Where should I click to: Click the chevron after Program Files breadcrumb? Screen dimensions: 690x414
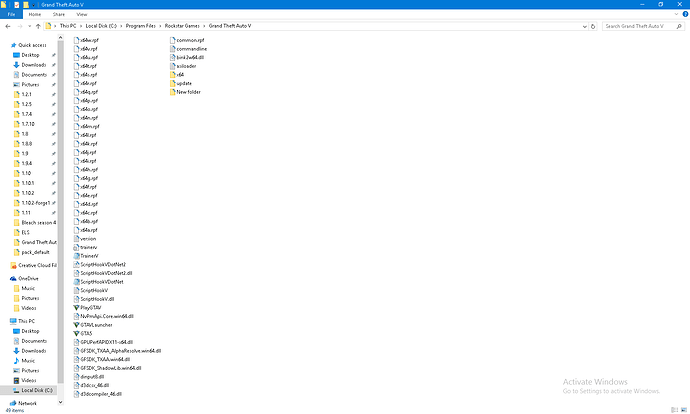pyautogui.click(x=160, y=26)
